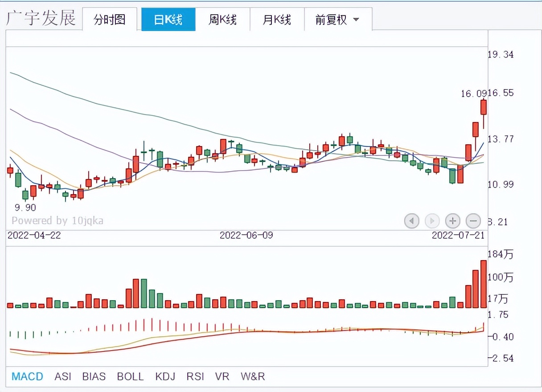The height and width of the screenshot is (392, 542).
Task: Select the KDJ indicator
Action: (x=165, y=376)
